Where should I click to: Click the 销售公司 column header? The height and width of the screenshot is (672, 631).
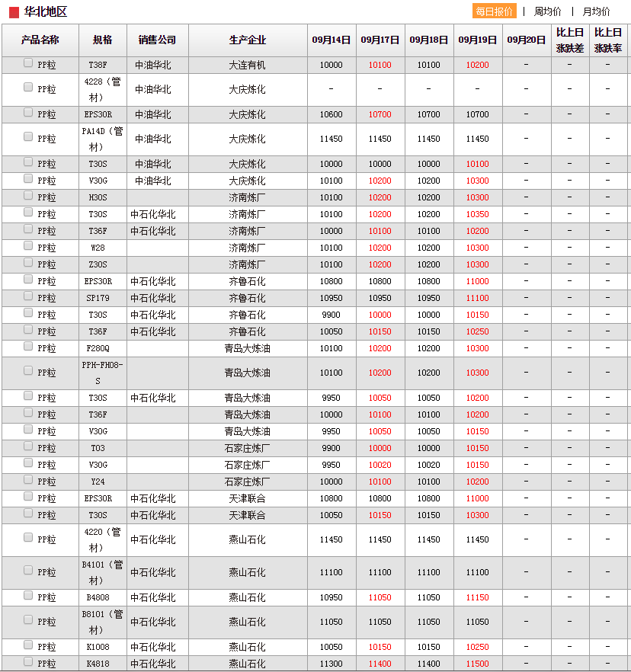(157, 40)
